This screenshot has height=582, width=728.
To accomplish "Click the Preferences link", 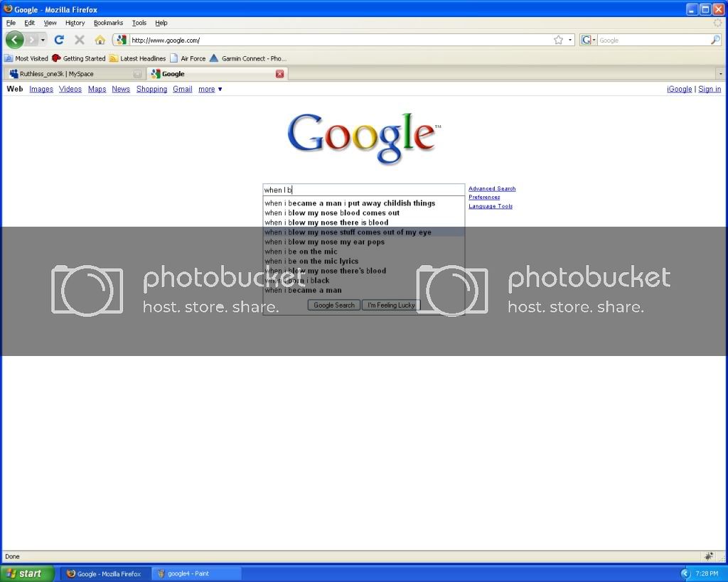I will [483, 198].
